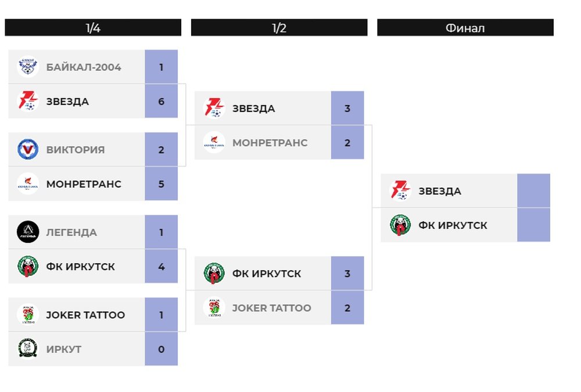Click ФК Иркутск logo in the final

point(400,225)
